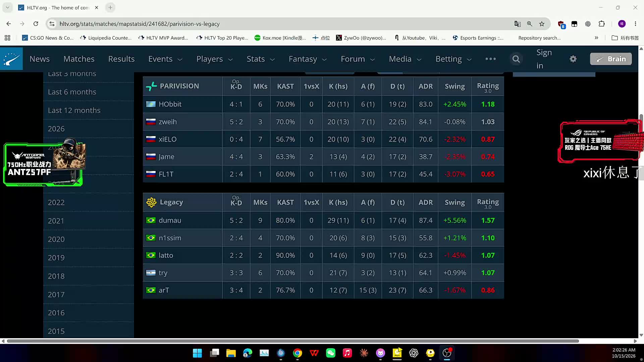Open the Windows Start button

[197, 353]
